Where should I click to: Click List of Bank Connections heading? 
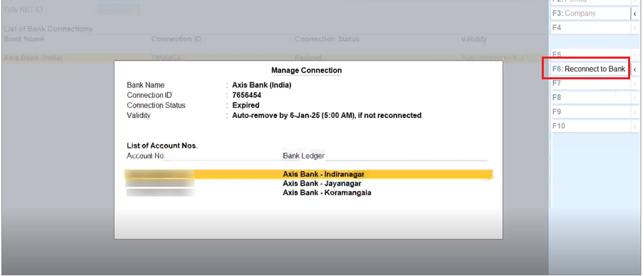click(48, 29)
